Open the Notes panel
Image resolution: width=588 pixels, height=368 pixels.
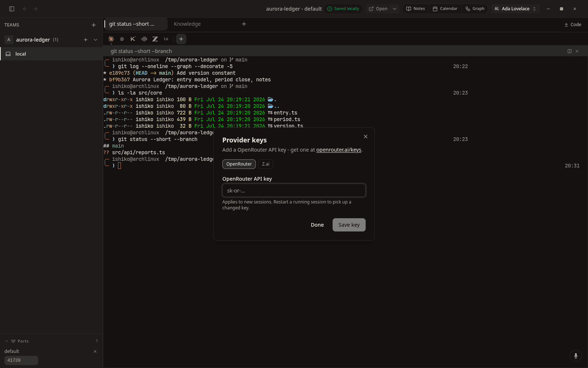416,9
